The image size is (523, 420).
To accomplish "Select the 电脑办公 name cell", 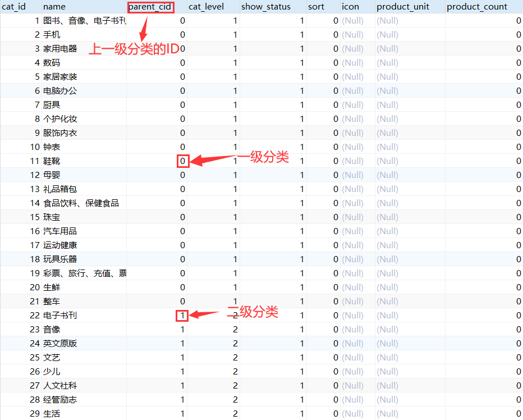I will click(x=60, y=91).
